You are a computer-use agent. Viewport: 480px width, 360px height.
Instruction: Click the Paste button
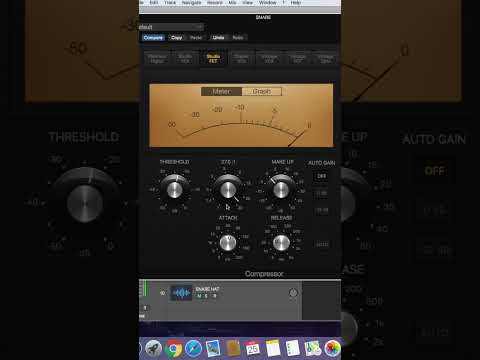click(x=196, y=38)
